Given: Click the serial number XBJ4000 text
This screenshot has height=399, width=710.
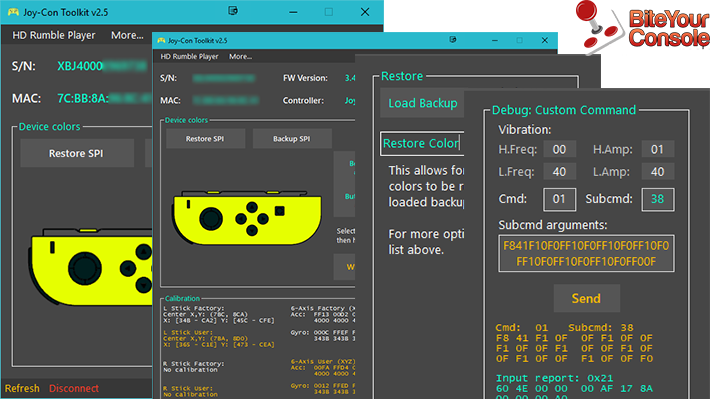Looking at the screenshot, I should [x=80, y=66].
